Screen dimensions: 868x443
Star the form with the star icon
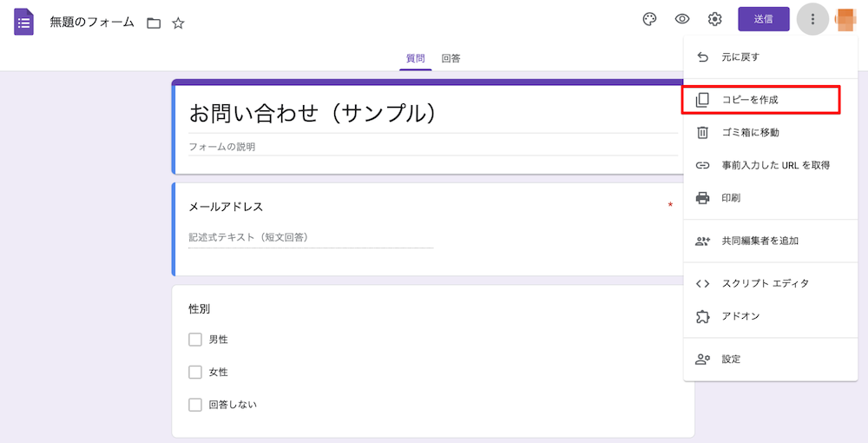point(178,23)
